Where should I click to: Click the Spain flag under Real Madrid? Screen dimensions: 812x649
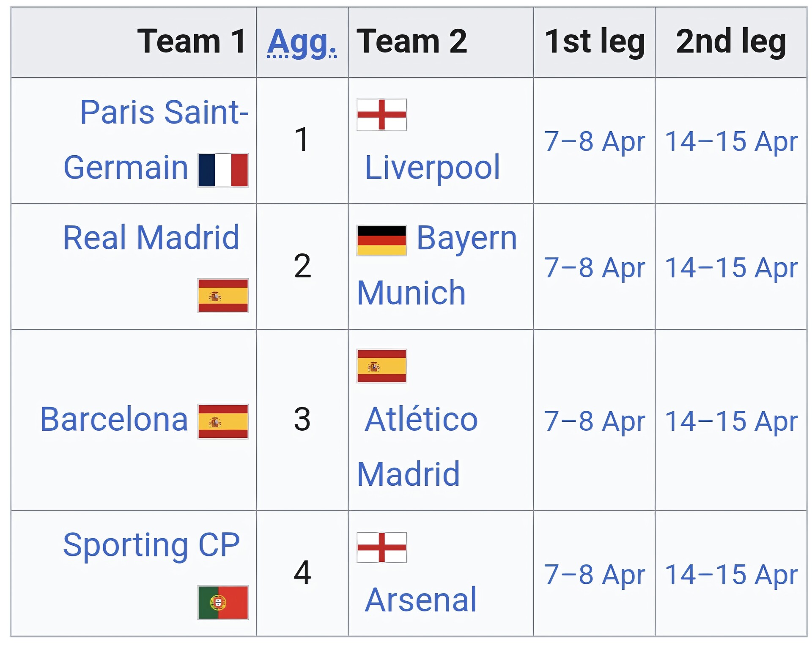(223, 296)
